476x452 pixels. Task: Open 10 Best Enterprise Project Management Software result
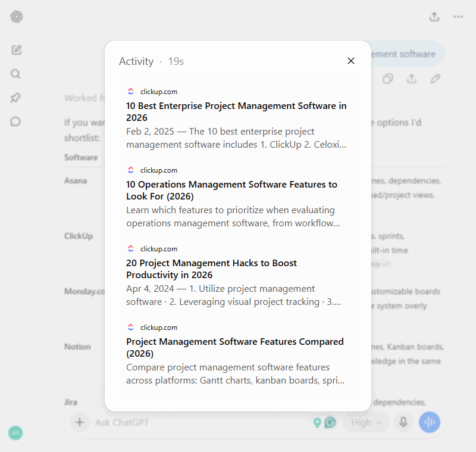pos(236,112)
